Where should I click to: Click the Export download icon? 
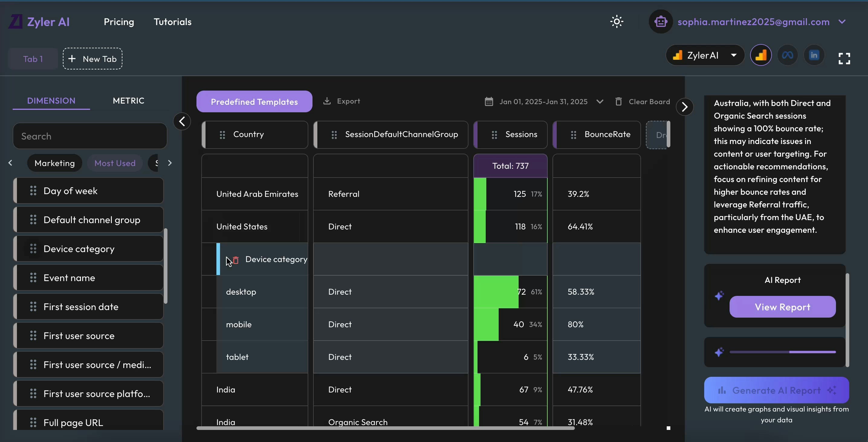pyautogui.click(x=326, y=101)
